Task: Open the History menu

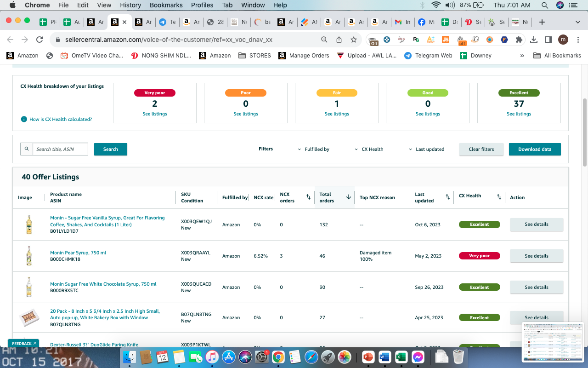Action: (x=130, y=5)
